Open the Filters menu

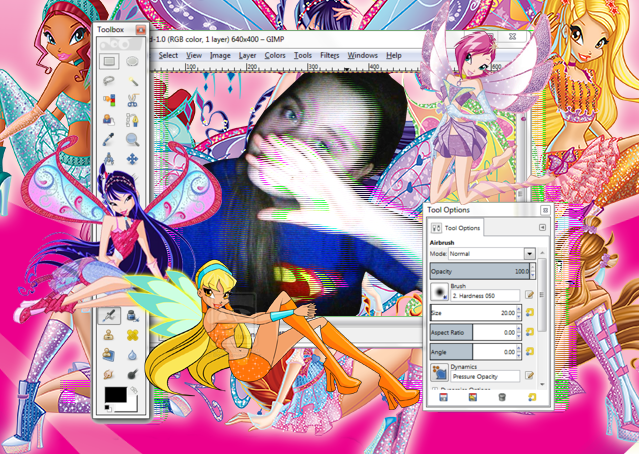[329, 55]
